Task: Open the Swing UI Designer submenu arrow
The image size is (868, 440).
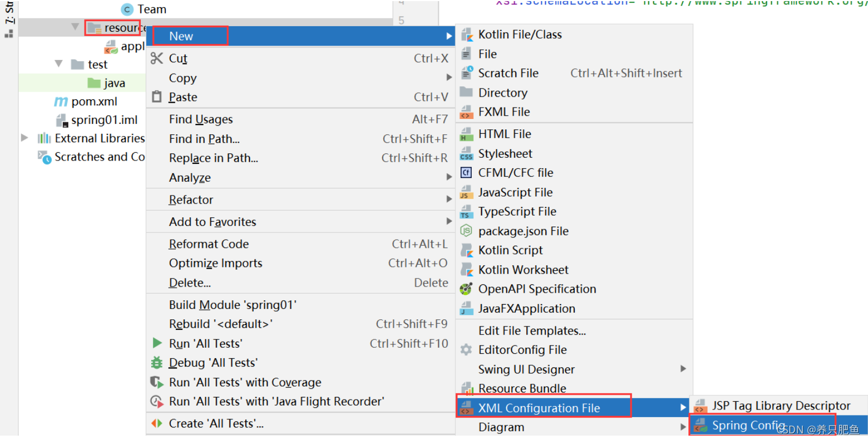Action: pos(683,369)
